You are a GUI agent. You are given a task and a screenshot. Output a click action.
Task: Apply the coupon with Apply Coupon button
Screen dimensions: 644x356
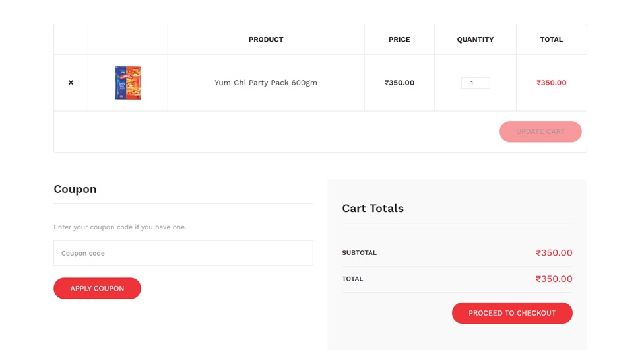pos(98,289)
